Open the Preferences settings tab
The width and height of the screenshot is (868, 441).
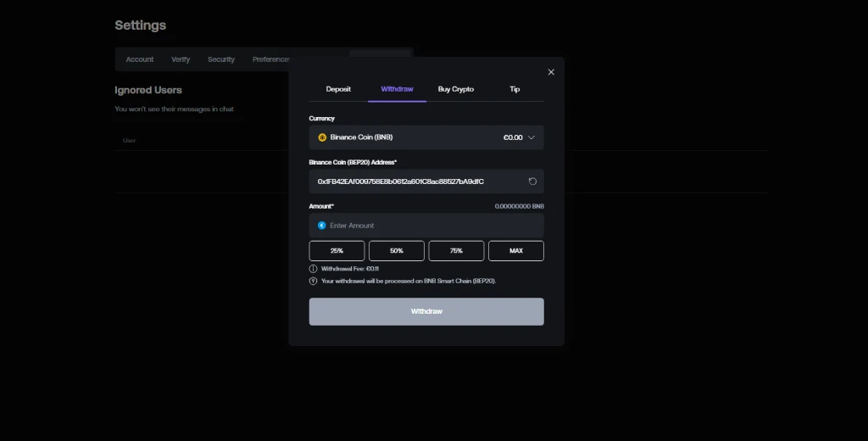(270, 59)
